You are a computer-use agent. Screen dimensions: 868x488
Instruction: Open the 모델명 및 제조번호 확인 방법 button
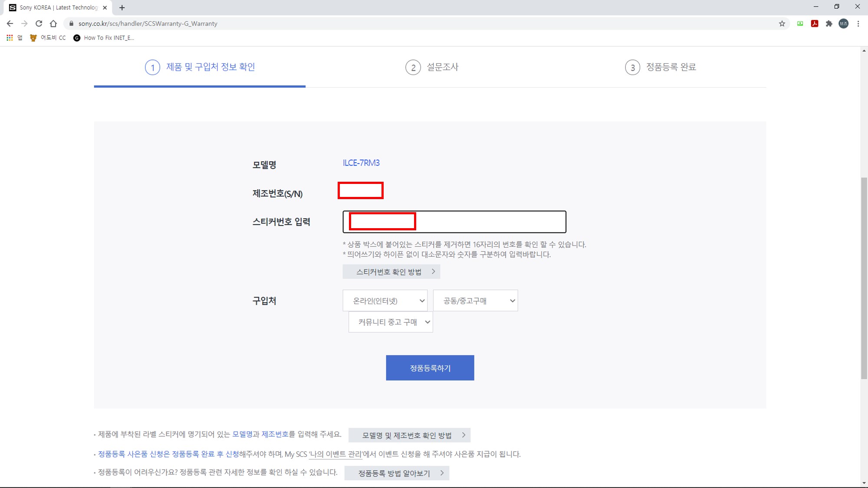tap(409, 435)
